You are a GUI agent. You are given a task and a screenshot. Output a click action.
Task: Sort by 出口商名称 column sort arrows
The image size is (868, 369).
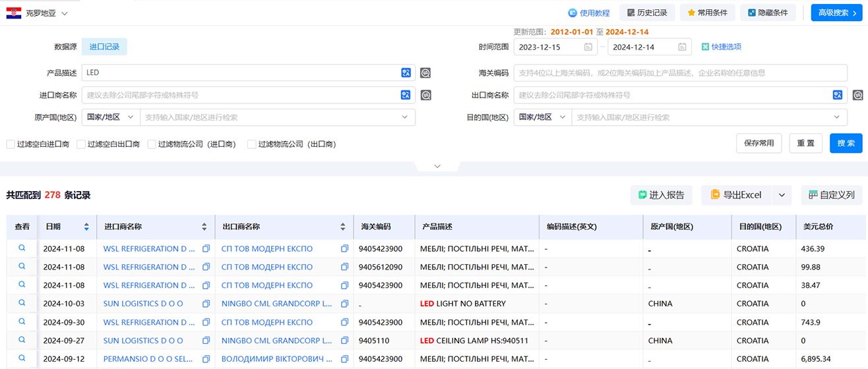[x=343, y=227]
